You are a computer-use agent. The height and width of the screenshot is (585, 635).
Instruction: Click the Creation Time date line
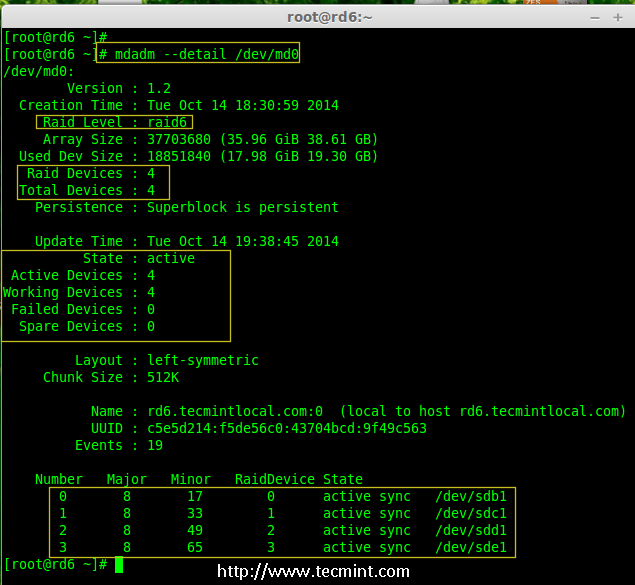(242, 106)
